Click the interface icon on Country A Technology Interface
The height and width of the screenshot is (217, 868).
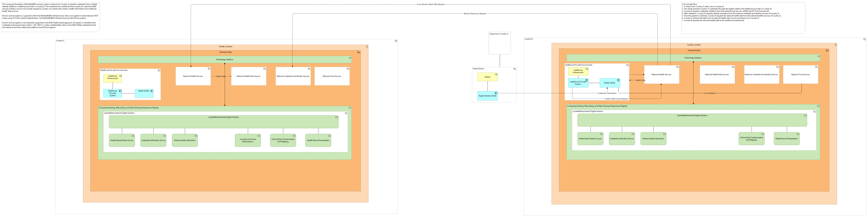pos(350,58)
